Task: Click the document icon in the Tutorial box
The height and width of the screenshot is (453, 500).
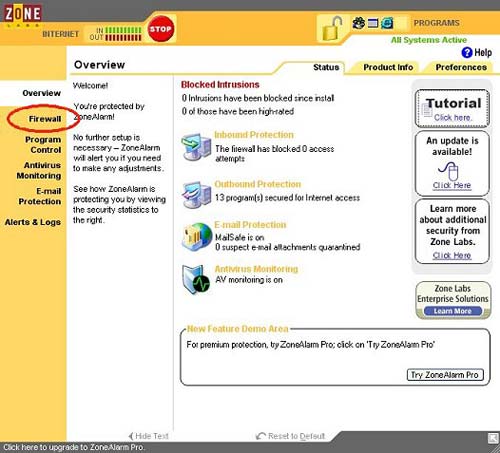Action: (426, 110)
